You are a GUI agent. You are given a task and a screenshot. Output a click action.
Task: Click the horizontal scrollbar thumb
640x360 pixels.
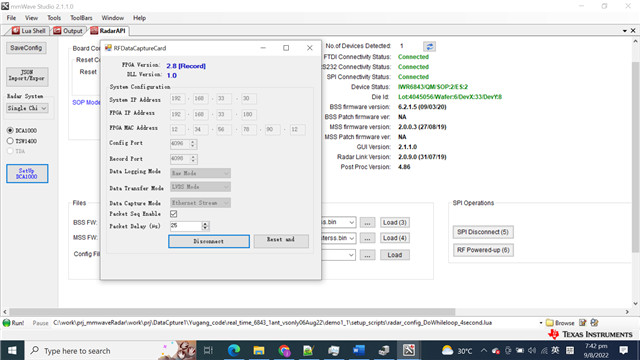(x=232, y=312)
